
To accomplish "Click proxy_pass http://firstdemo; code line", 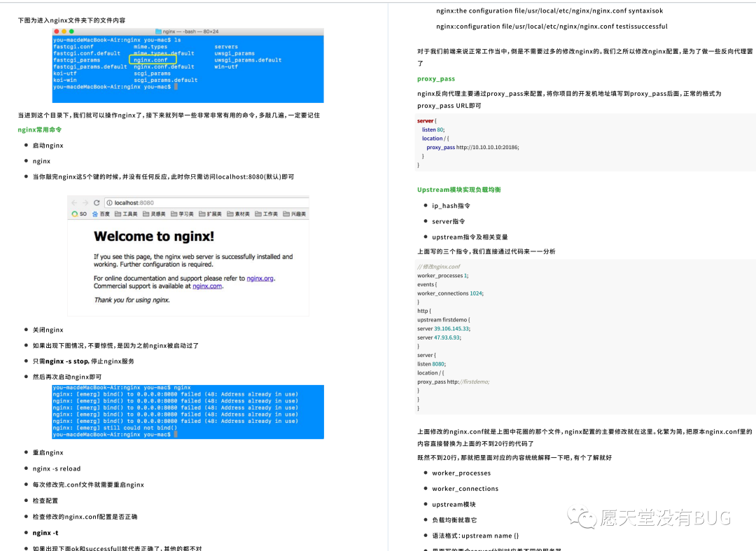I will pyautogui.click(x=453, y=382).
